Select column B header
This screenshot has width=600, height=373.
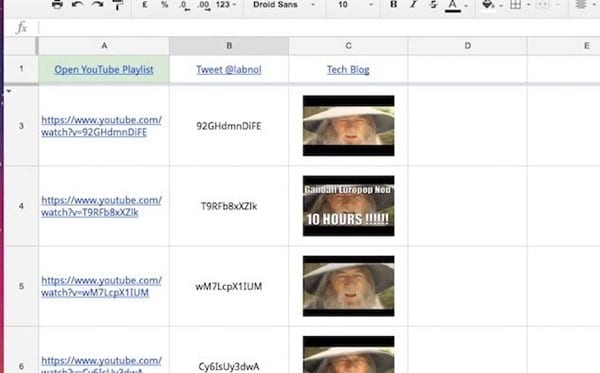229,46
